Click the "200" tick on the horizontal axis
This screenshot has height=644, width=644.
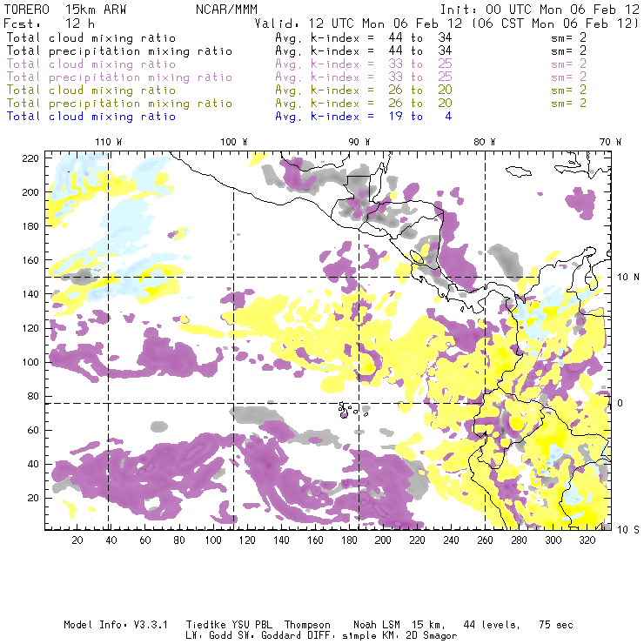tap(383, 540)
